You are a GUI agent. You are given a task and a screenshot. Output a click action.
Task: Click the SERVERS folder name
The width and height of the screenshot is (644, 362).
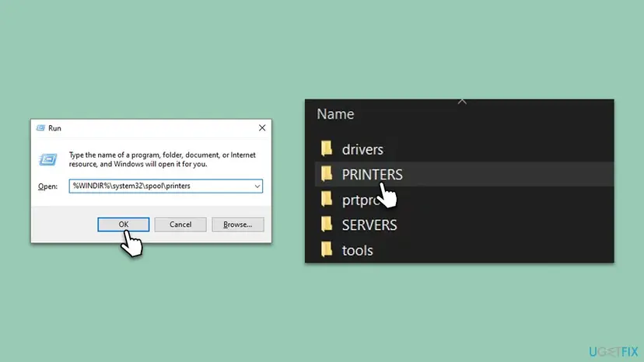(x=369, y=225)
